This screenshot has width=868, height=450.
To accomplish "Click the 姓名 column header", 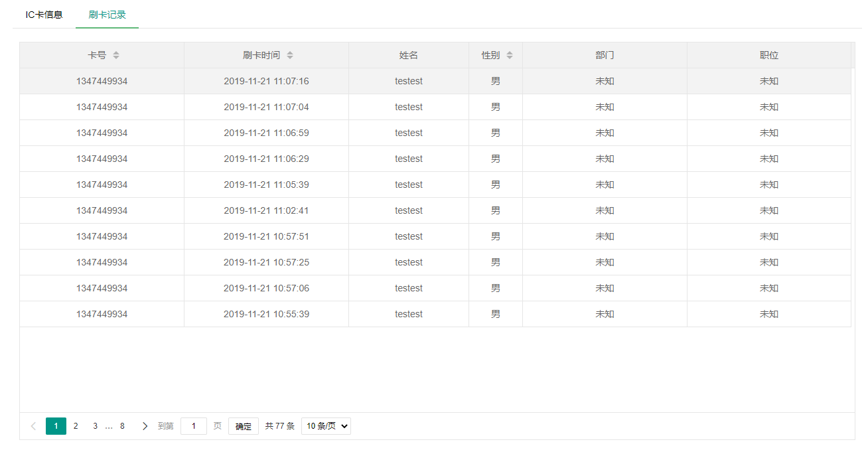I will [409, 55].
